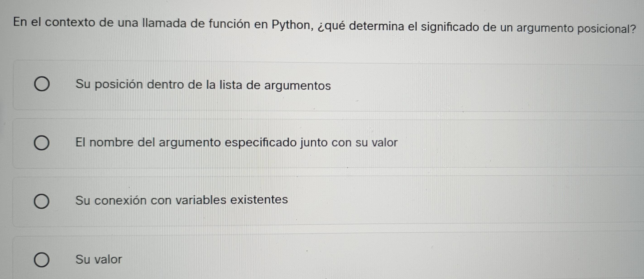Select the radio button for "Su posición dentro de la lista"
Viewport: 644px width, 279px height.
[x=41, y=84]
